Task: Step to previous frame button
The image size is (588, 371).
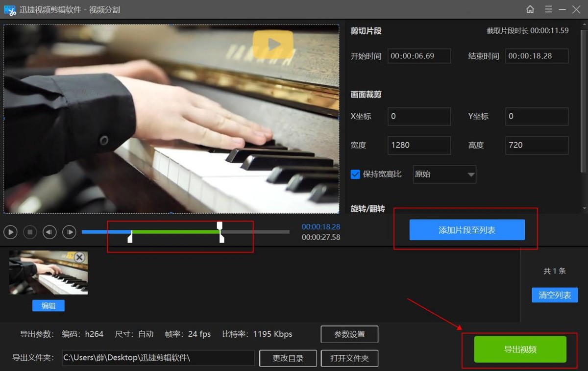Action: [x=49, y=232]
